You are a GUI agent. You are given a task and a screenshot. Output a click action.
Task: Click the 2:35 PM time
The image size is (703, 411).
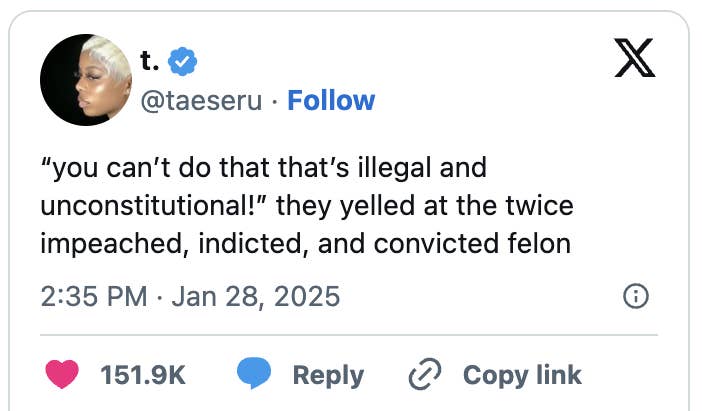coord(93,296)
